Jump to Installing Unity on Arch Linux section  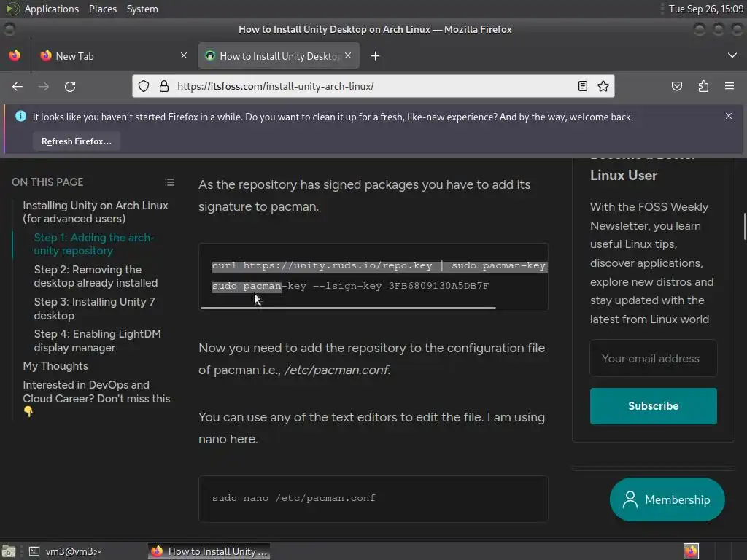click(96, 212)
